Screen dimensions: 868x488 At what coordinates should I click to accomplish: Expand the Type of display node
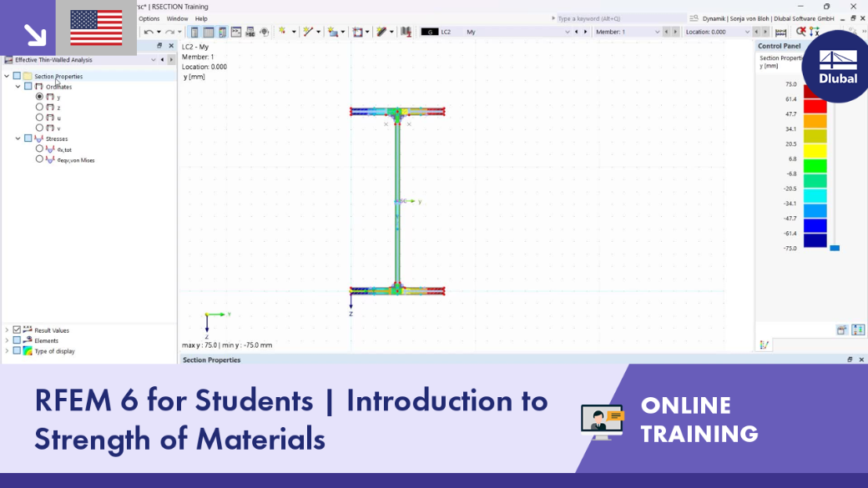[7, 351]
